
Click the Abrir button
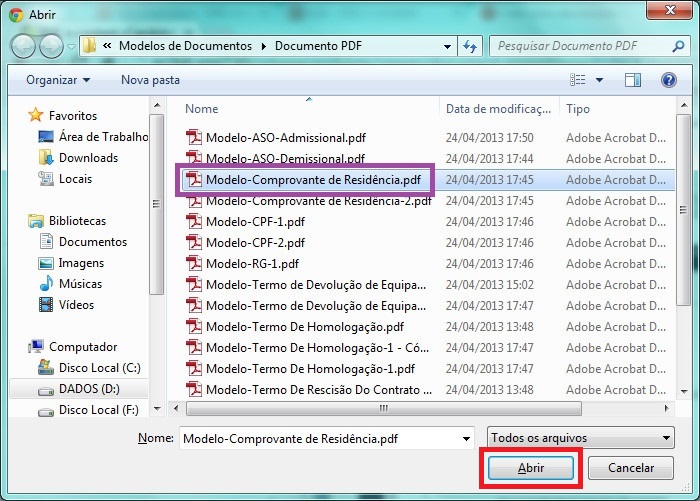tap(531, 468)
